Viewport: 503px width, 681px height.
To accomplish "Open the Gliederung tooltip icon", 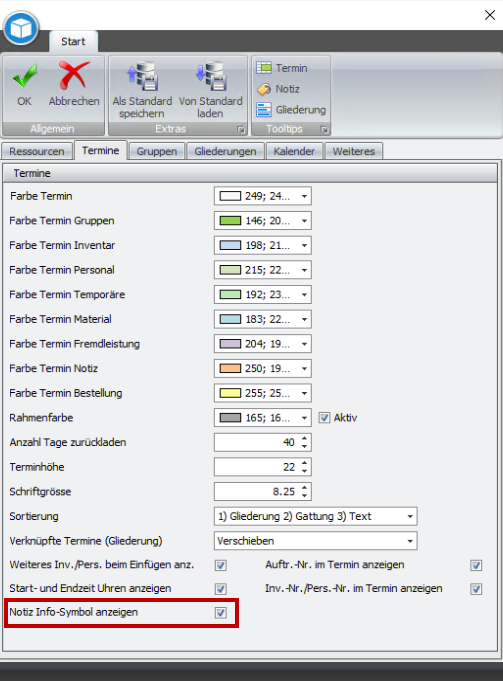I will [264, 109].
